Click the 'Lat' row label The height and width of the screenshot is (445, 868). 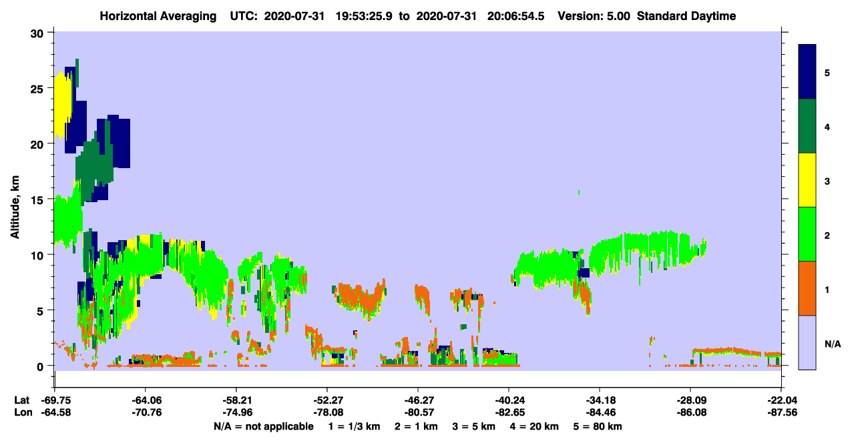pyautogui.click(x=22, y=400)
